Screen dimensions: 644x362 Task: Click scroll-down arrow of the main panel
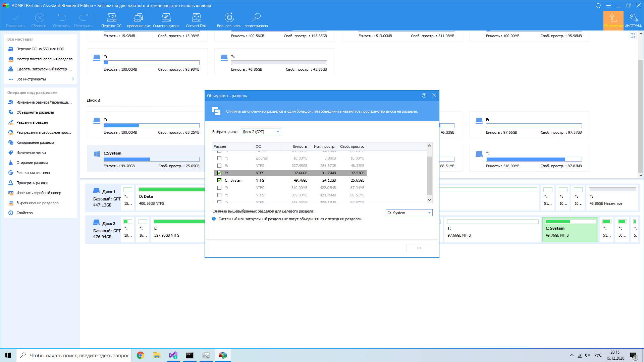click(641, 175)
